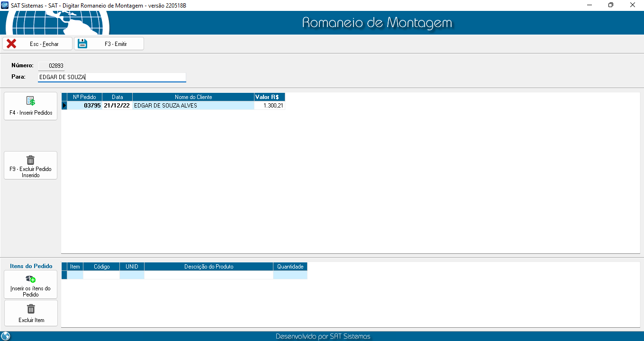Click the Quantidade column header
644x341 pixels.
tap(290, 267)
